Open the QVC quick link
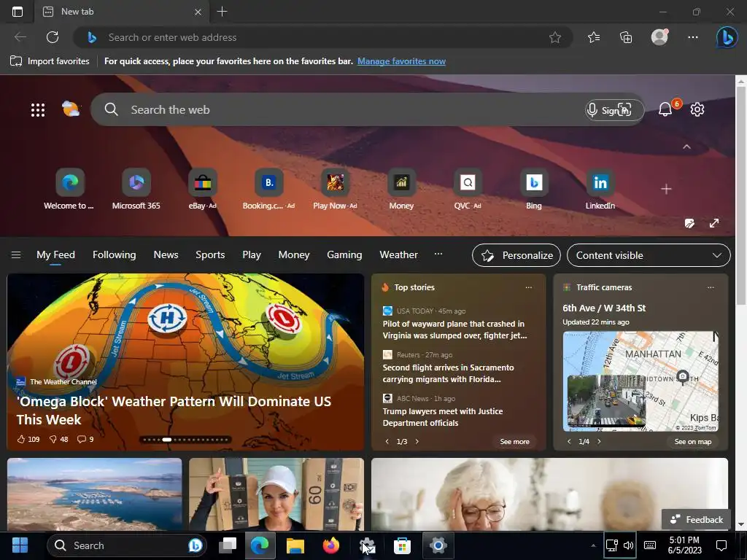The width and height of the screenshot is (747, 560). tap(468, 189)
